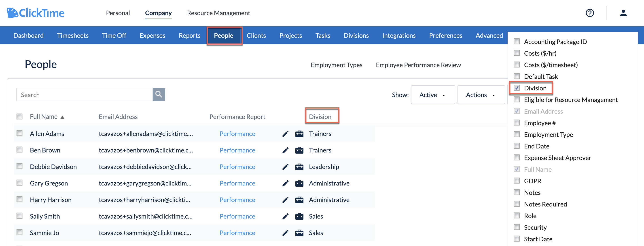Open the Reports tab
Screen dimensions: 644x246
click(x=189, y=35)
